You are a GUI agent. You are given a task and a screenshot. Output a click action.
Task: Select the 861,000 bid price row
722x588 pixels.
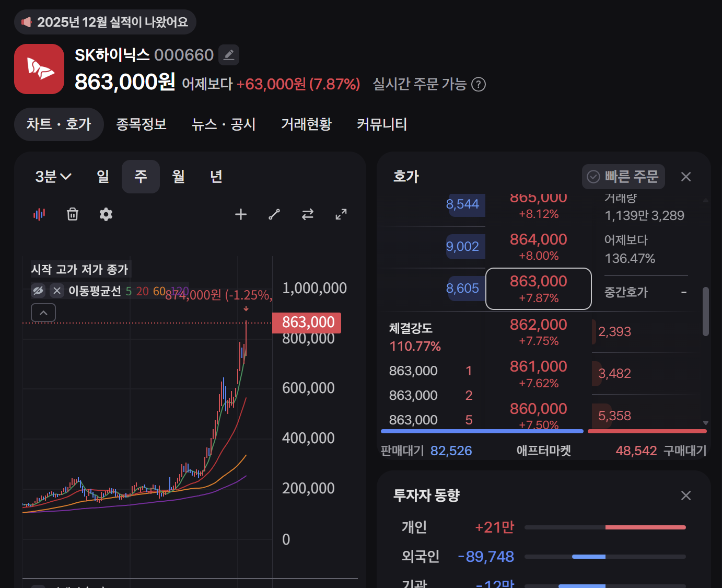(x=539, y=374)
